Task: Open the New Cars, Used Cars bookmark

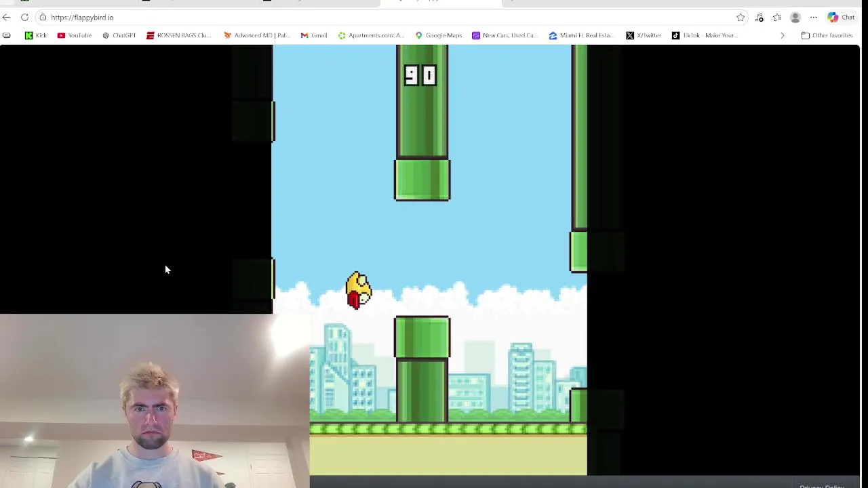Action: coord(505,35)
